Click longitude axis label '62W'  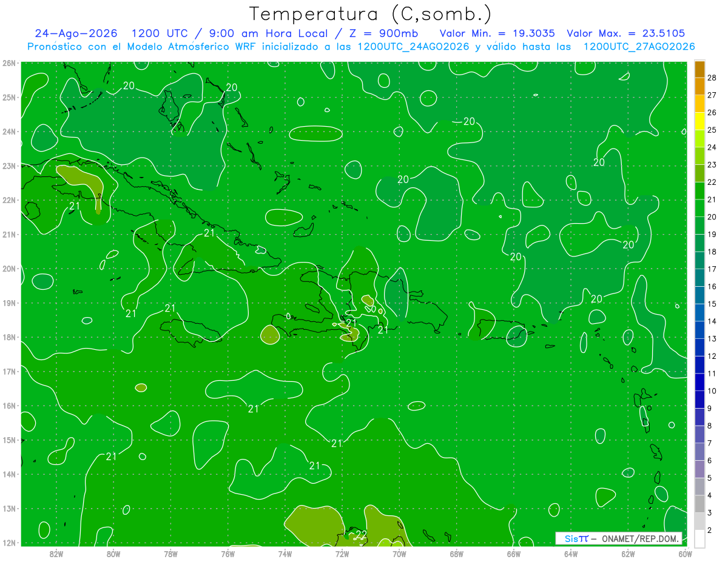click(628, 553)
